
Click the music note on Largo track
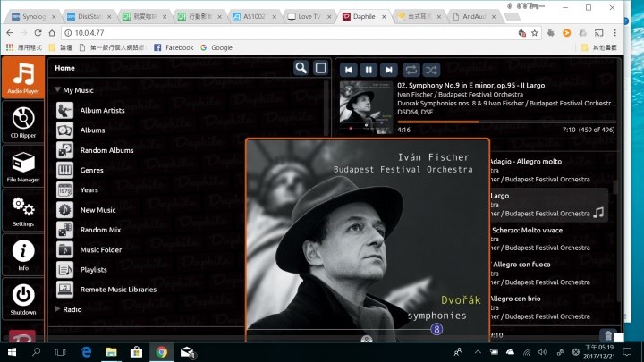tap(598, 213)
